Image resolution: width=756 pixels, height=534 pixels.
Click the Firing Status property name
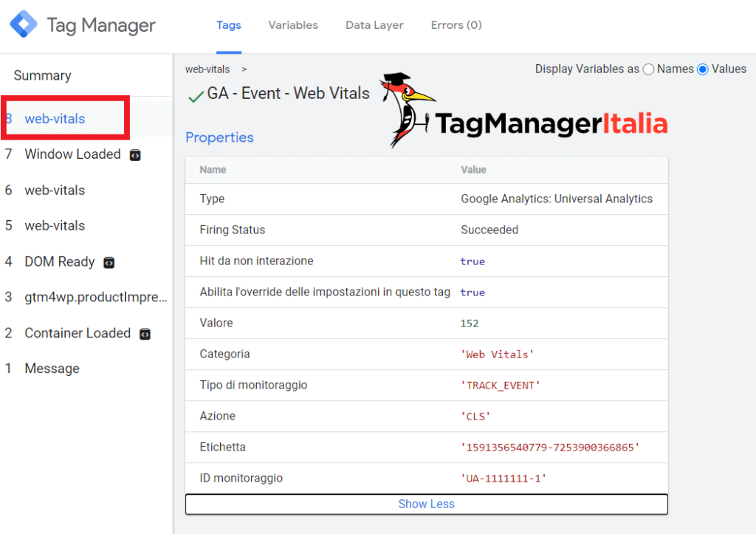233,230
